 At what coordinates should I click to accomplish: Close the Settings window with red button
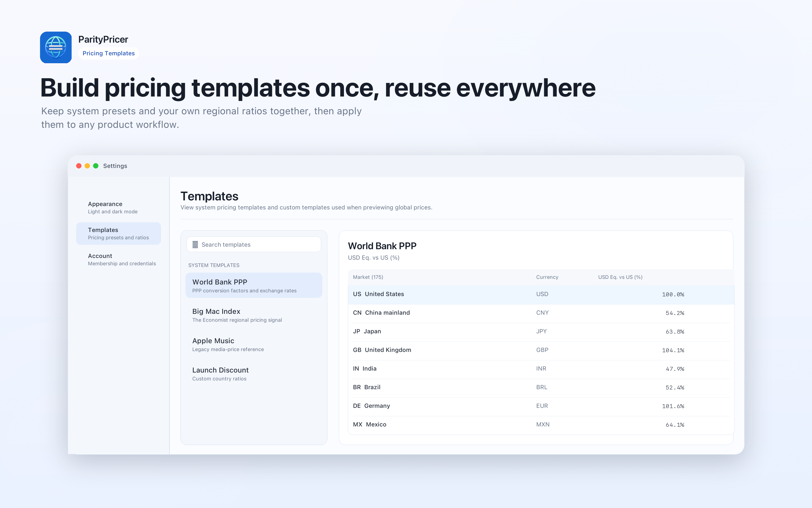pyautogui.click(x=79, y=166)
